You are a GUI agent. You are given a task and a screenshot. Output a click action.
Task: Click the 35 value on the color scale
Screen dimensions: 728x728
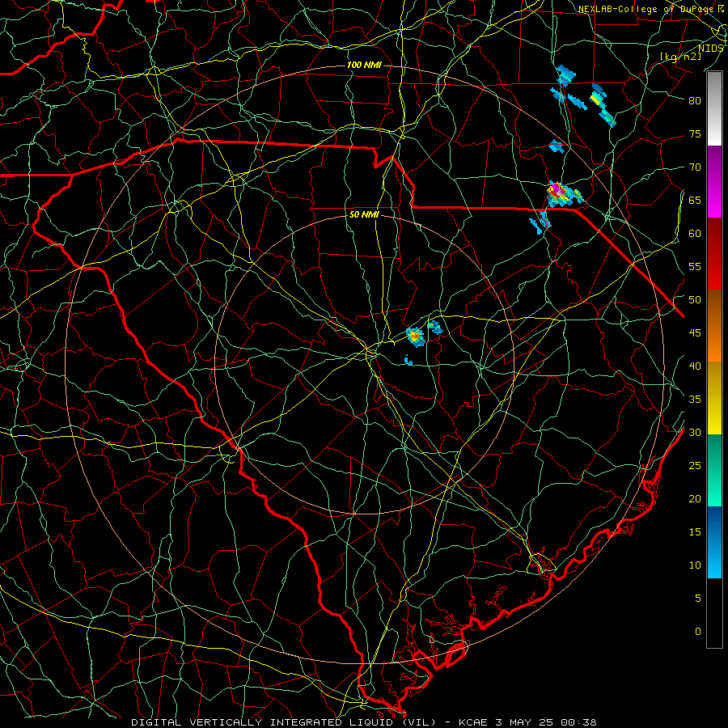[x=695, y=400]
